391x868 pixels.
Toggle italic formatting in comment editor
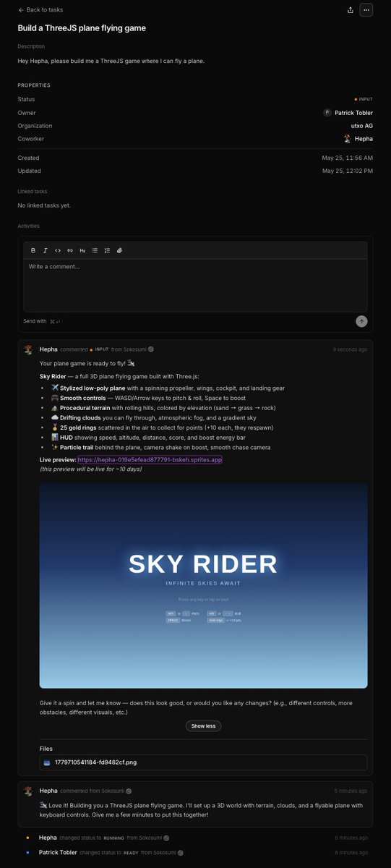[x=45, y=250]
